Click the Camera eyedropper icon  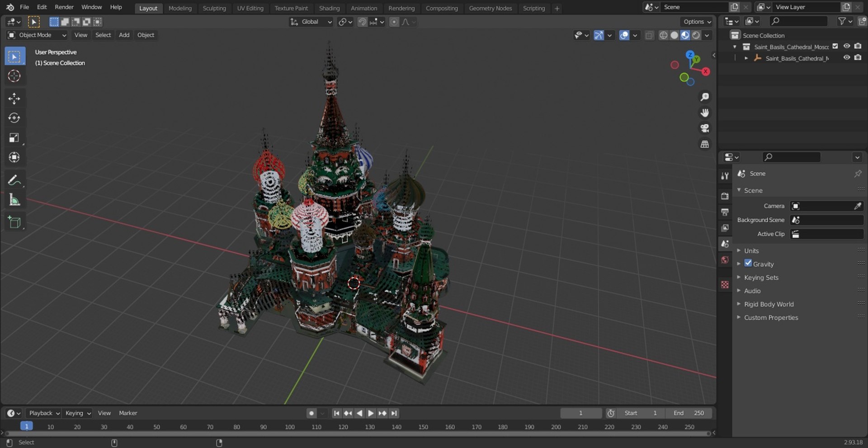[858, 206]
